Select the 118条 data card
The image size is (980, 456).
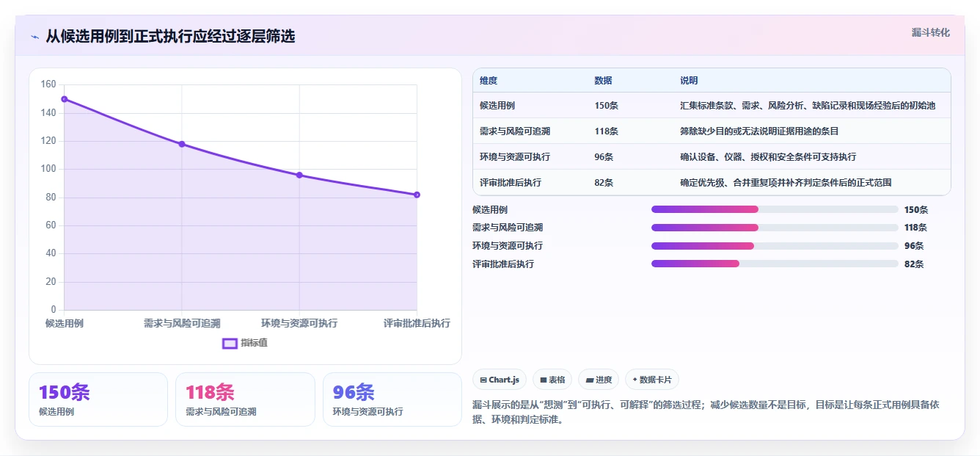click(x=245, y=399)
